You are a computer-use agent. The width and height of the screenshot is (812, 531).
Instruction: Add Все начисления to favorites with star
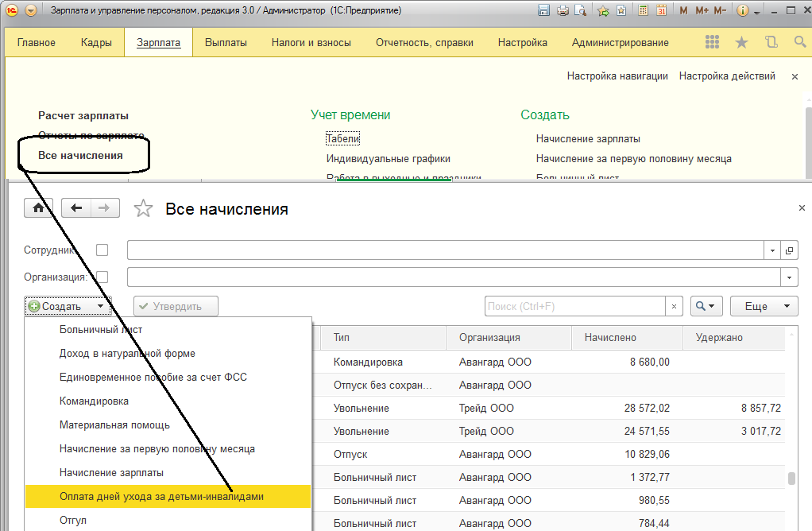[143, 209]
